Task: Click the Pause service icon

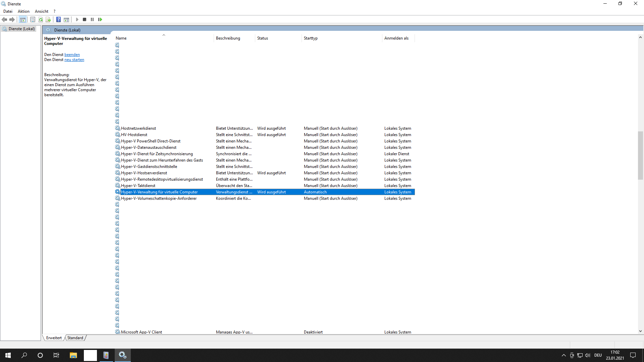Action: 92,19
